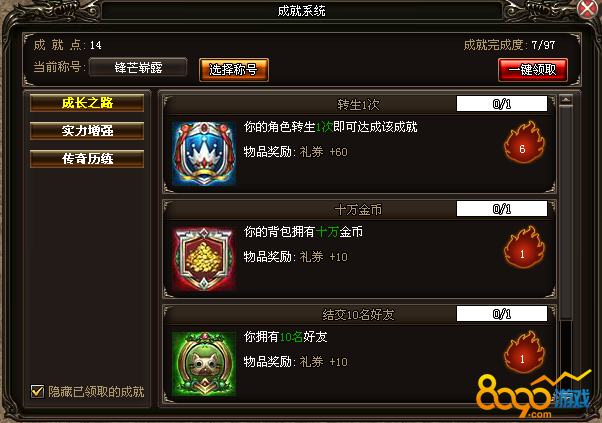Click the 选择称号 button
Viewport: 602px width, 423px height.
[233, 70]
